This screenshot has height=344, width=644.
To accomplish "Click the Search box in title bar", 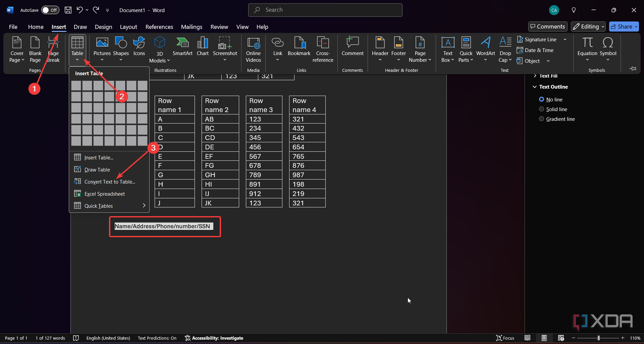I will coord(325,10).
